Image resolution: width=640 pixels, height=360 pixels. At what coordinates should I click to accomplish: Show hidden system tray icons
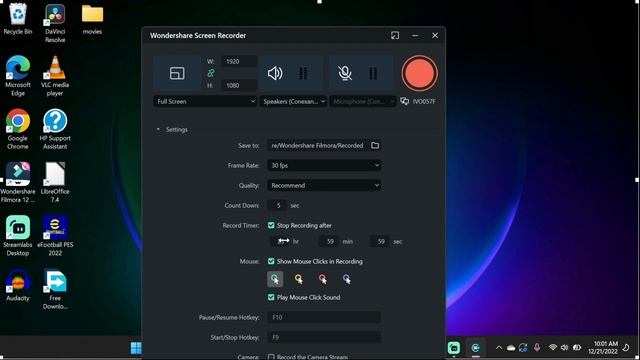499,348
